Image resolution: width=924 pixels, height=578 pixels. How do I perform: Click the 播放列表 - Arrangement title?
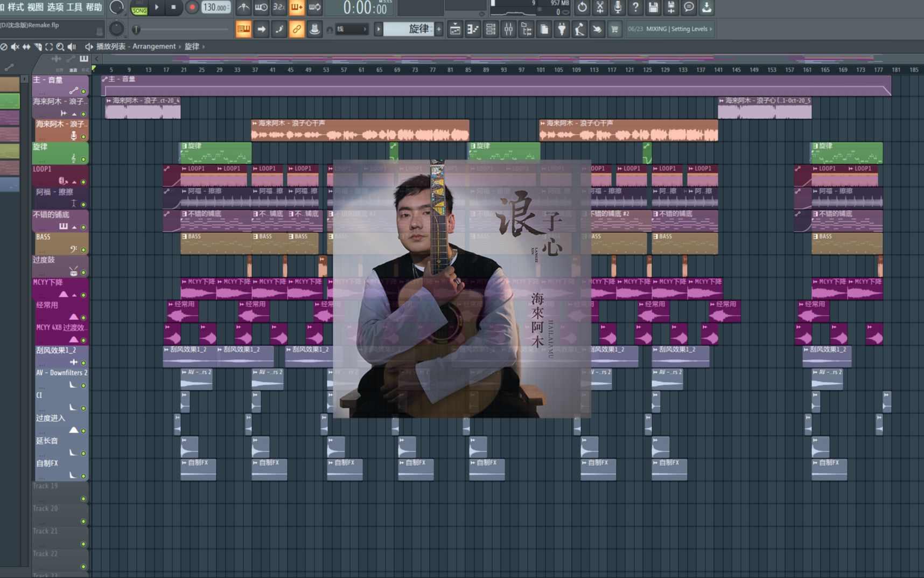point(136,47)
